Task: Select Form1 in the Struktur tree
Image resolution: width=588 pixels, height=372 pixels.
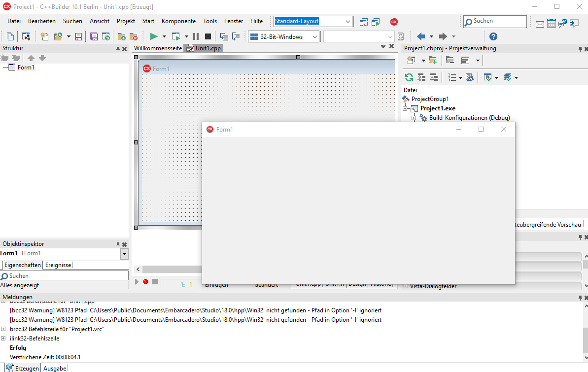Action: [26, 68]
